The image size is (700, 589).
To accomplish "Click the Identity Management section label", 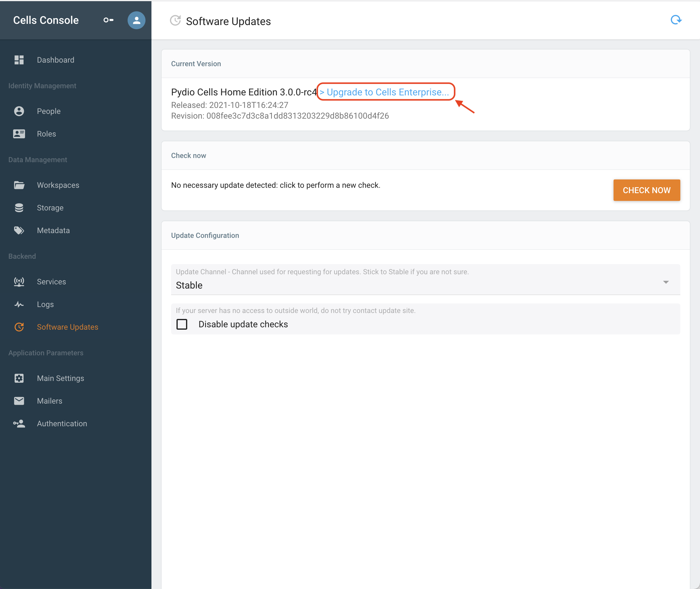I will [42, 86].
